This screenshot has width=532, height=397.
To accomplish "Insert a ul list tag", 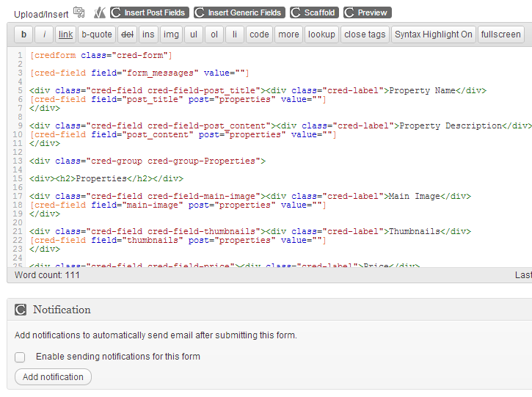I will pos(194,34).
